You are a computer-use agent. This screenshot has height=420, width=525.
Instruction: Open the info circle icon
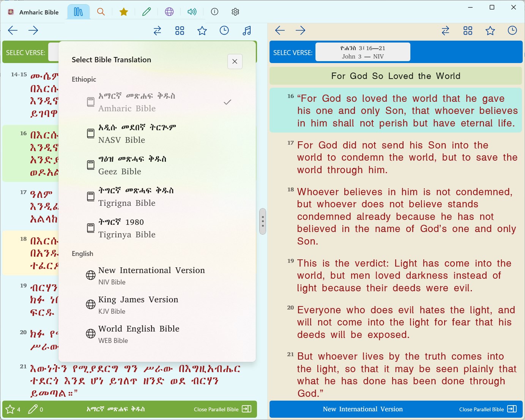coord(214,12)
